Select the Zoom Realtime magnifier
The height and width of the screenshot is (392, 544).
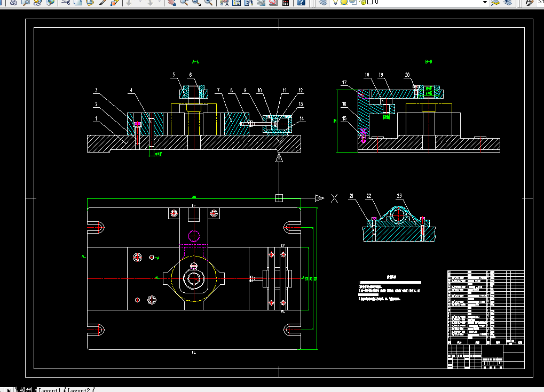pyautogui.click(x=184, y=2)
